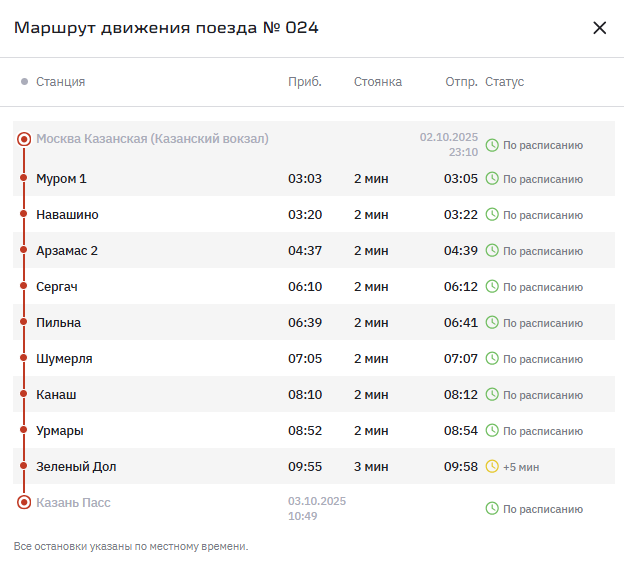This screenshot has height=564, width=624.
Task: Click arrival time 06:39 at Пильна
Action: pos(305,322)
